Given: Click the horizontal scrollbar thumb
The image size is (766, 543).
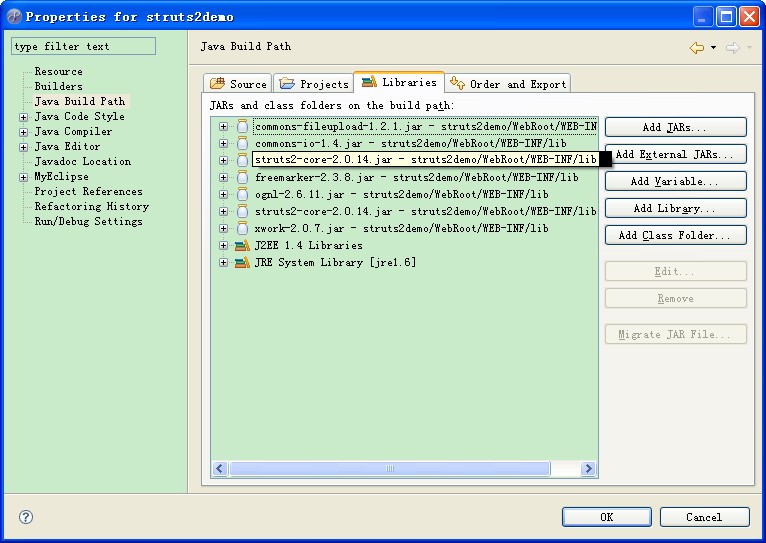Looking at the screenshot, I should (390, 469).
